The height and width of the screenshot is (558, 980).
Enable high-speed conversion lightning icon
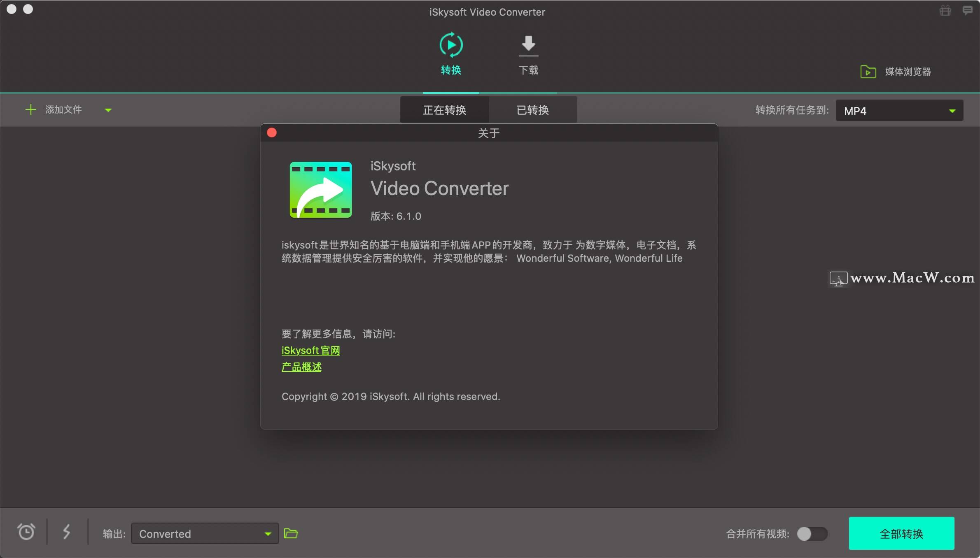coord(67,532)
